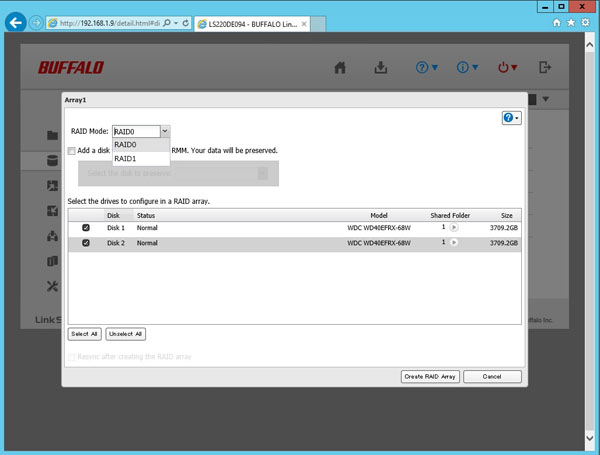Cancel the Array1 dialog
This screenshot has height=455, width=600.
(x=492, y=377)
